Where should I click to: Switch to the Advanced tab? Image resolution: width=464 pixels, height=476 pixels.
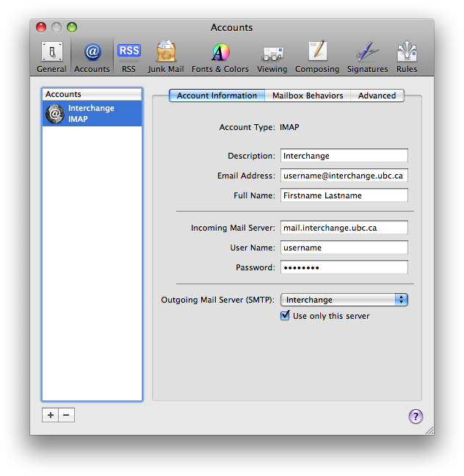point(377,95)
